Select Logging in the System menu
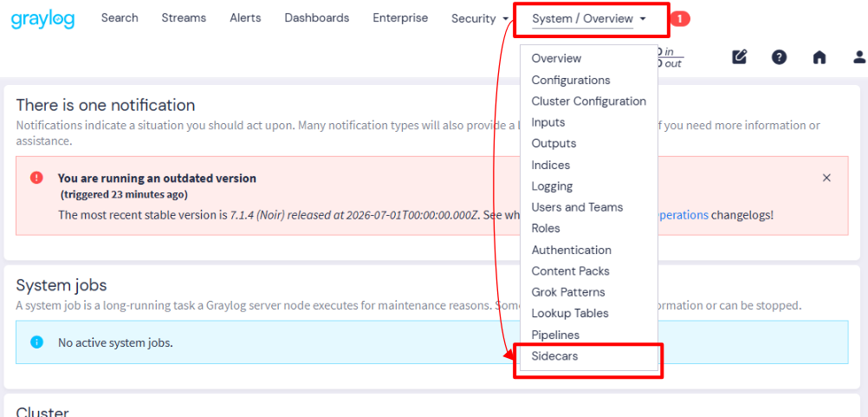Viewport: 868px width, 417px height. coord(552,186)
